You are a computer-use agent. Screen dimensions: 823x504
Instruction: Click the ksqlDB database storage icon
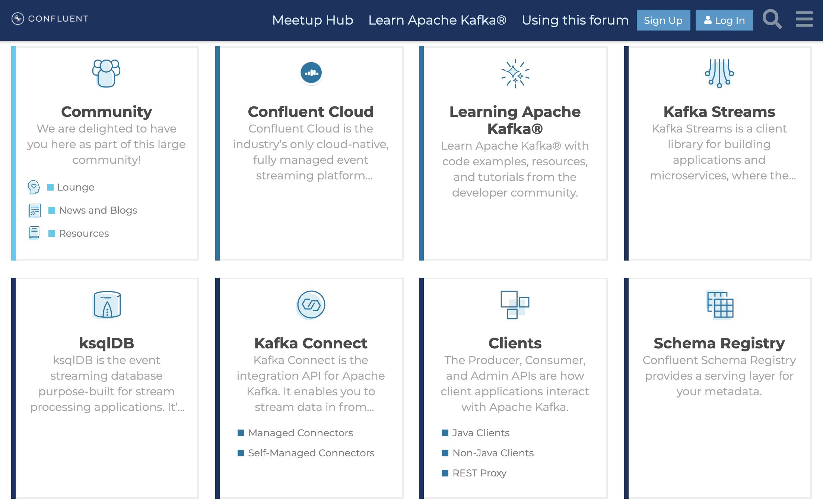106,304
